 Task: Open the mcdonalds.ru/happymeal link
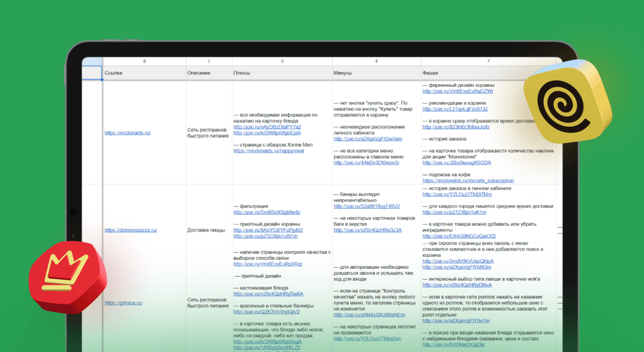click(269, 151)
